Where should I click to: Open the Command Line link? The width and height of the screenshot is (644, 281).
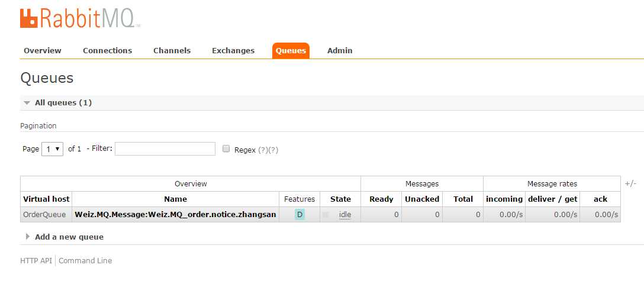point(85,260)
